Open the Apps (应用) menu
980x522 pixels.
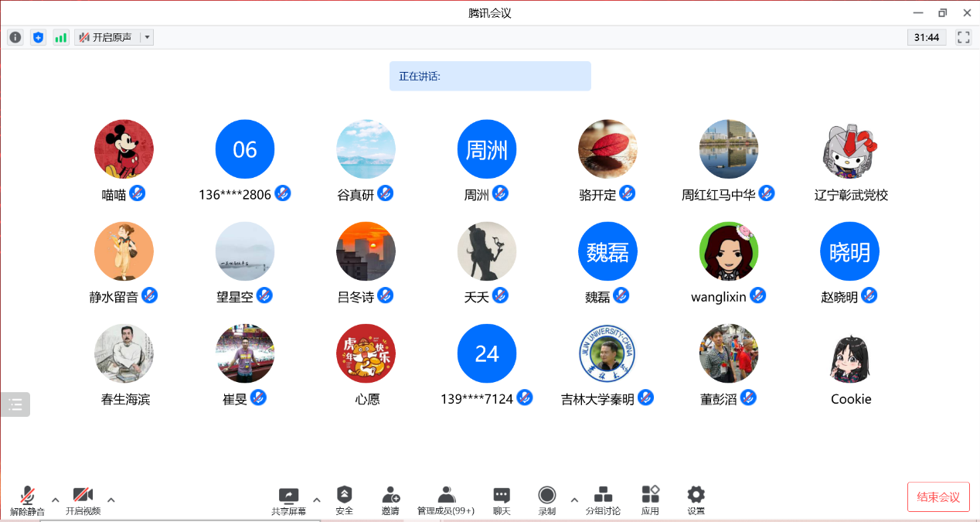point(650,500)
